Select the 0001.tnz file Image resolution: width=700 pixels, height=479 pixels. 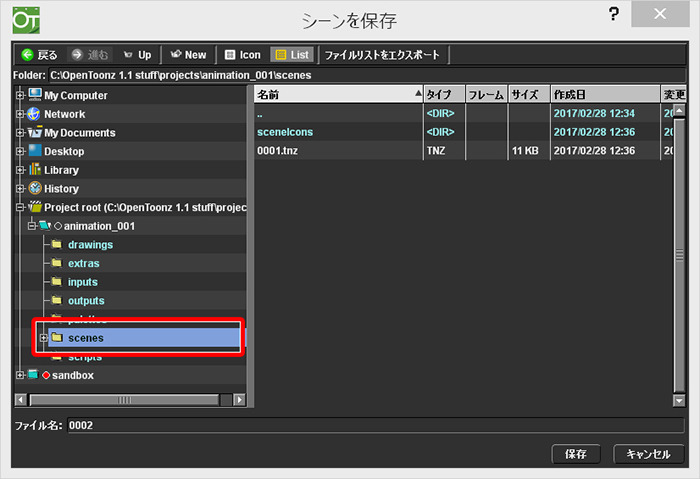[x=463, y=151]
